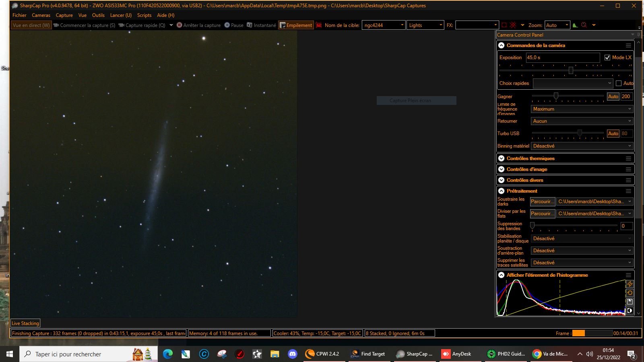Collapse the Prétraitement section
Image resolution: width=644 pixels, height=362 pixels.
pos(502,191)
